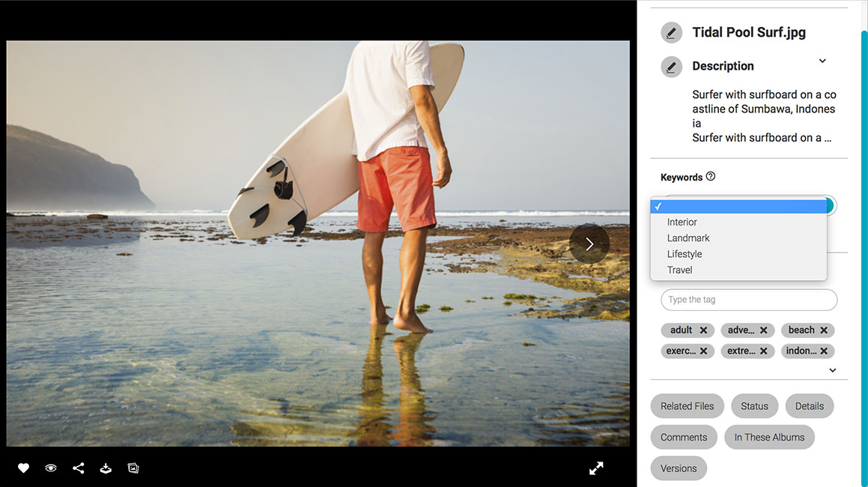Expand the photo to fullscreen view
Image resolution: width=868 pixels, height=487 pixels.
tap(595, 468)
